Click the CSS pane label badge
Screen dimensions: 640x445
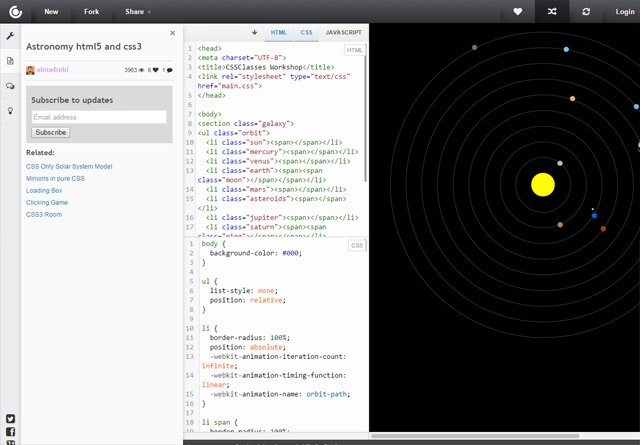(357, 245)
